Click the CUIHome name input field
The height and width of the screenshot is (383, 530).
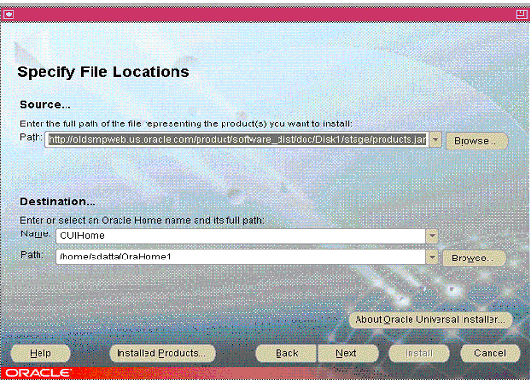tap(240, 236)
